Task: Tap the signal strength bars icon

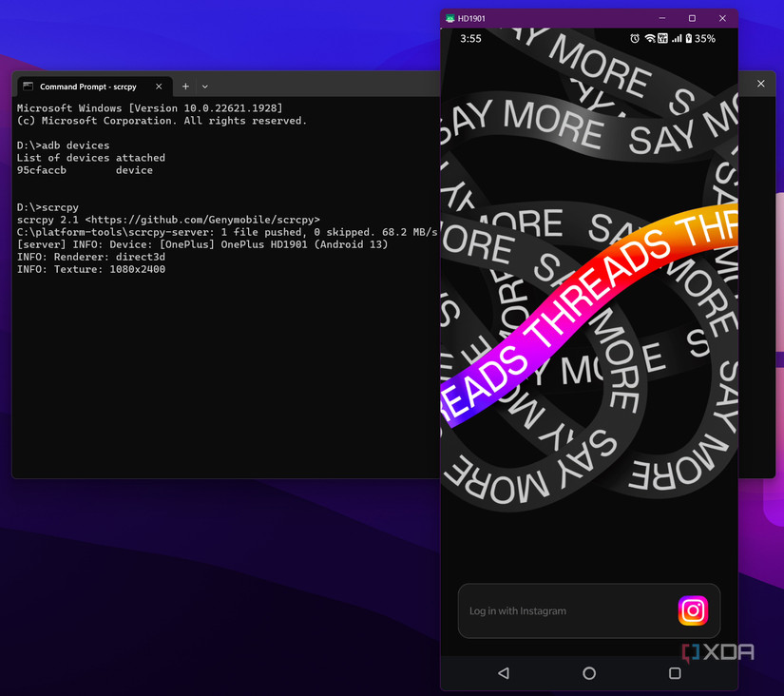Action: (x=677, y=39)
